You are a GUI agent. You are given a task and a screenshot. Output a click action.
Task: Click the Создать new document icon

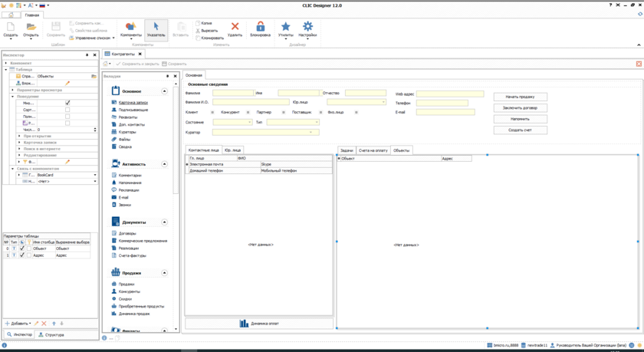tap(10, 27)
